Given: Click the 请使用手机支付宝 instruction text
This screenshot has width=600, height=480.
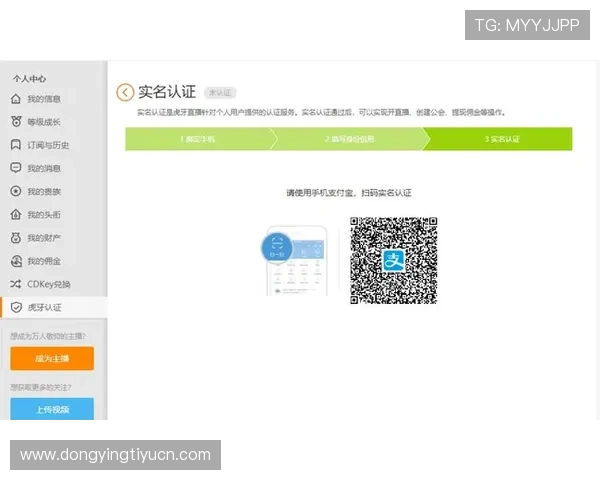Looking at the screenshot, I should (349, 193).
